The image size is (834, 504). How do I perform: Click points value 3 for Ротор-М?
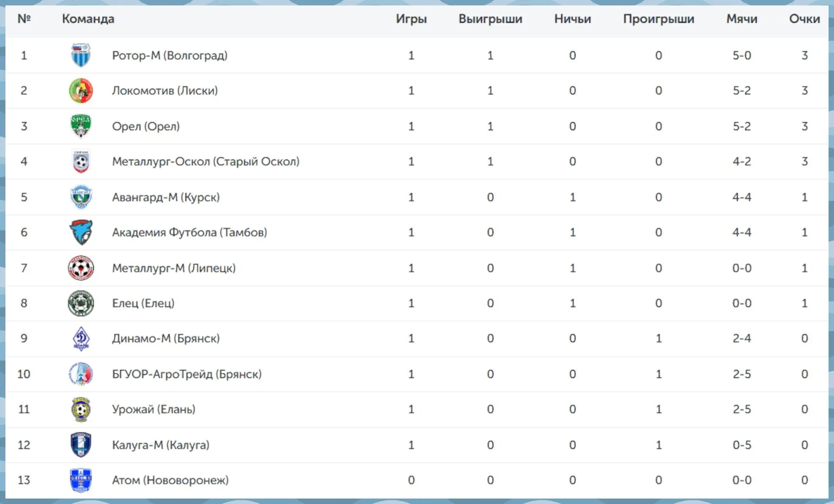click(805, 55)
